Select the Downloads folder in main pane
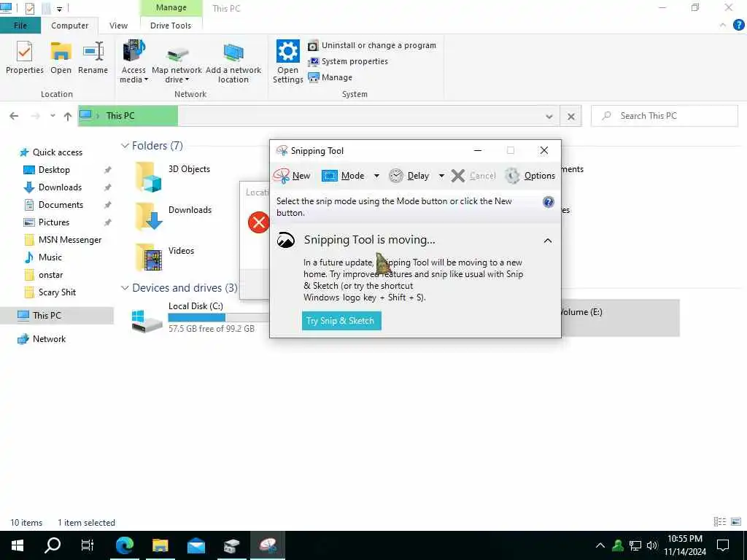 174,217
